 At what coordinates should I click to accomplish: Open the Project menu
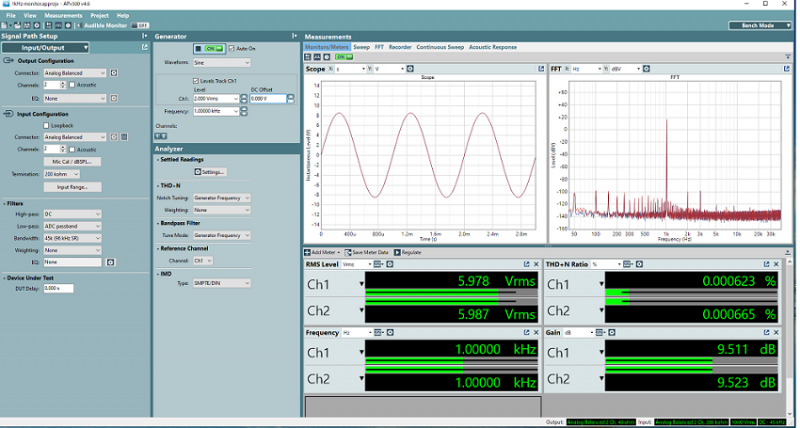99,16
